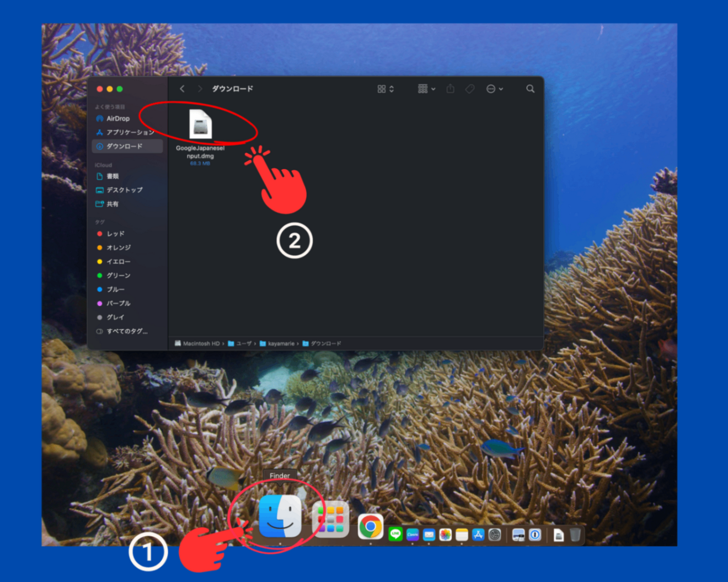Open the App Store in Dock
The height and width of the screenshot is (582, 728).
point(478,534)
